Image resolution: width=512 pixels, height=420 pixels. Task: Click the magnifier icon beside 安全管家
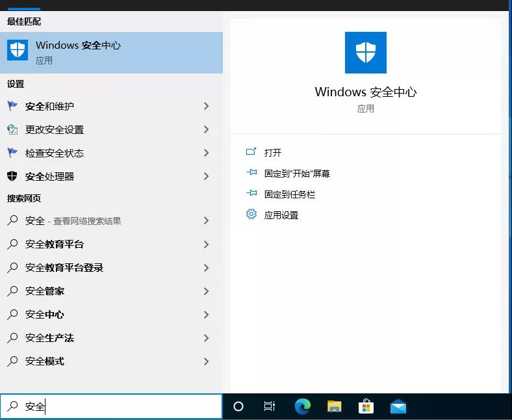[12, 291]
